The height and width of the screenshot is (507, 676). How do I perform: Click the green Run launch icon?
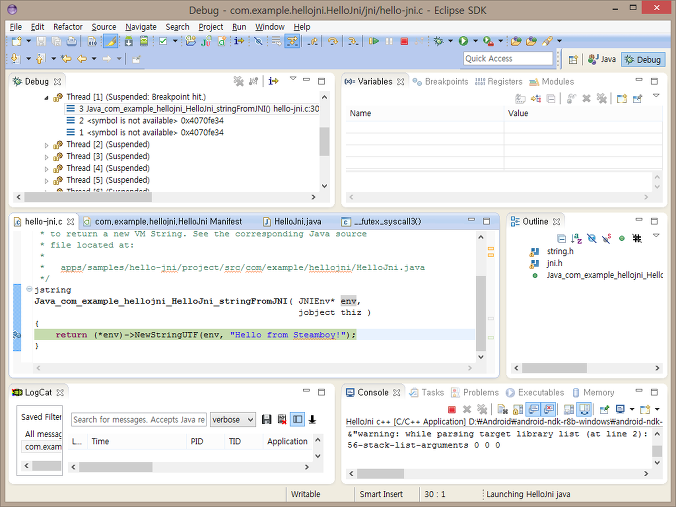[x=463, y=41]
